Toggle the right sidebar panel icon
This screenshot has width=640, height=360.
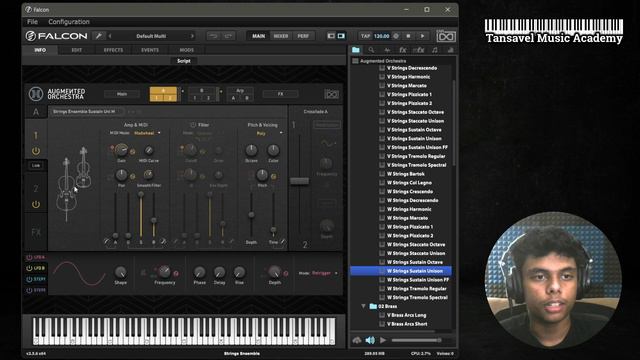341,36
